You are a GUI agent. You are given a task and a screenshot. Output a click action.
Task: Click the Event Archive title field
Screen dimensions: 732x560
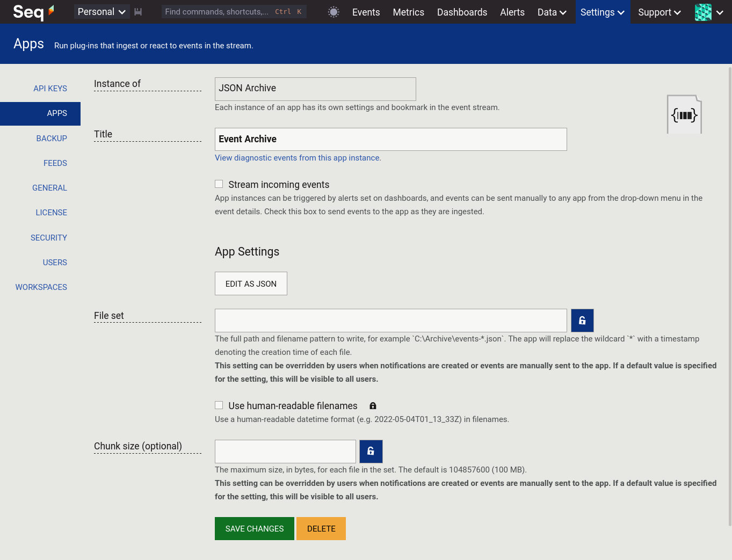(390, 139)
